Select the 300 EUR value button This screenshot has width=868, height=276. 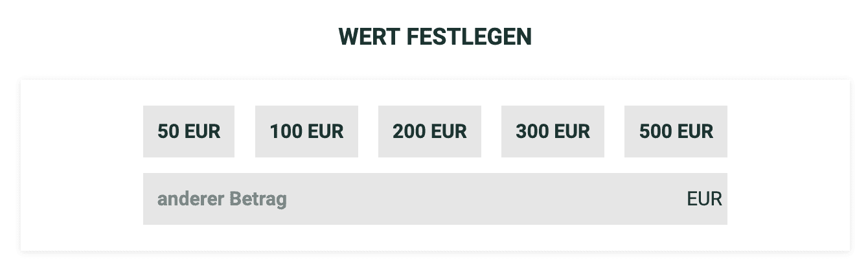tap(553, 132)
